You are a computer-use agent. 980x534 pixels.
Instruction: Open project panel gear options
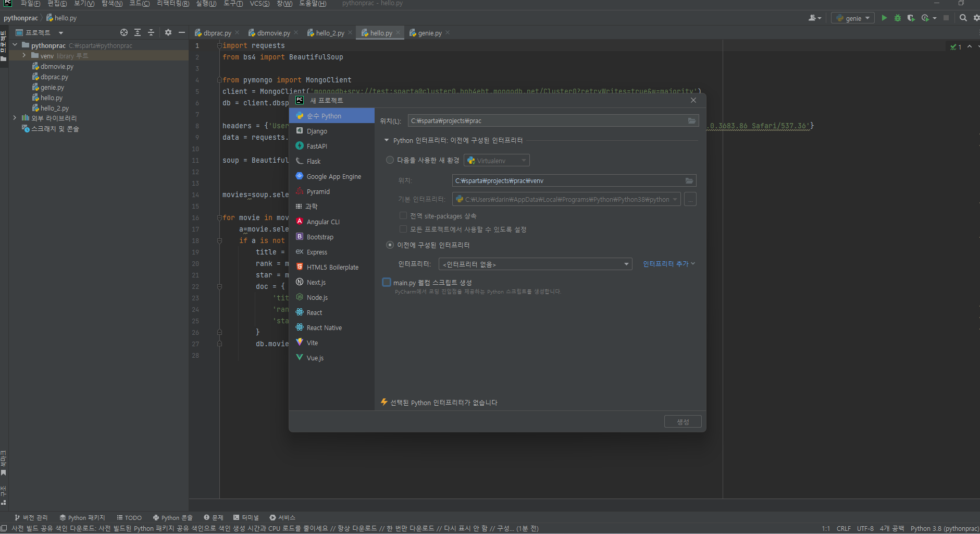pyautogui.click(x=168, y=32)
